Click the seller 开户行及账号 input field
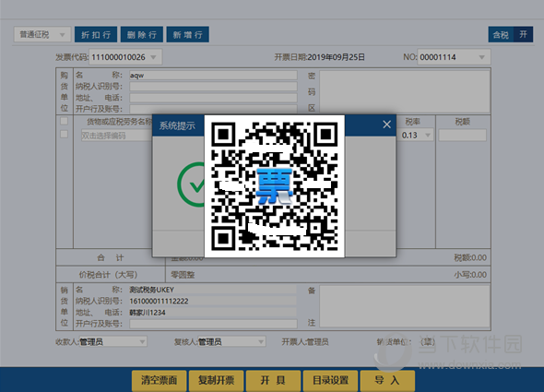The height and width of the screenshot is (392, 544). click(213, 324)
